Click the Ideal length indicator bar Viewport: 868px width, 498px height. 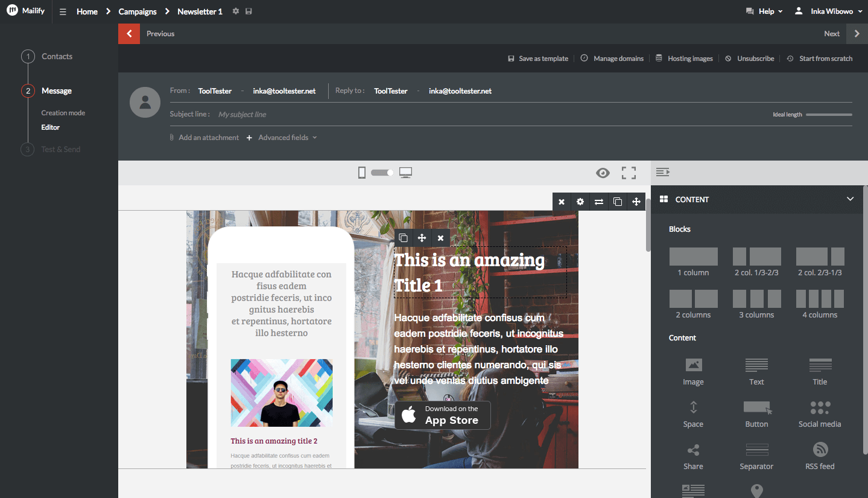829,115
